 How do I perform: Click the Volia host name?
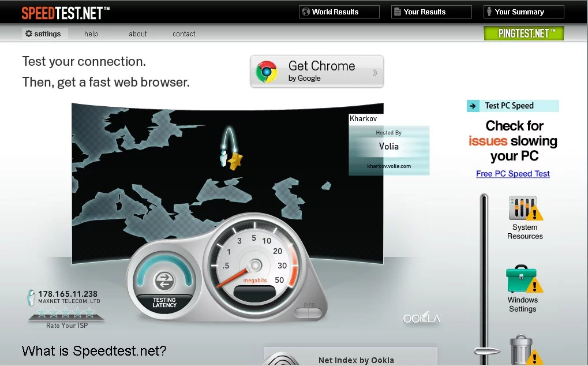(388, 146)
